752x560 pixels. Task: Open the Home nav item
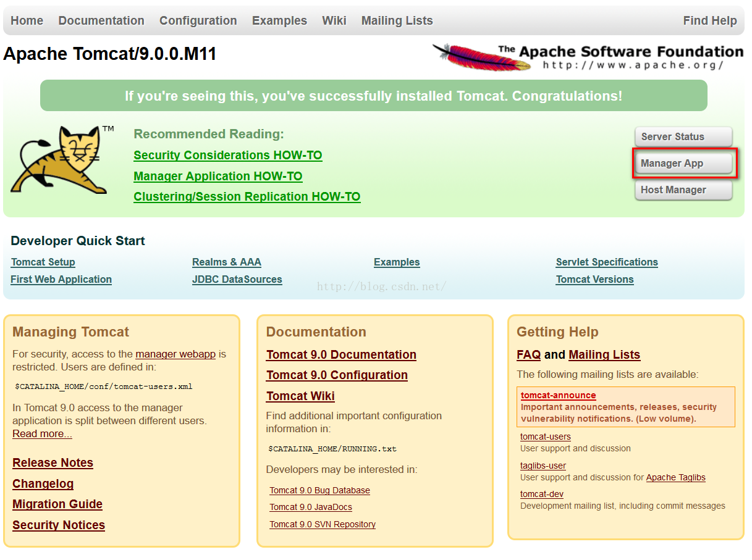pos(27,20)
